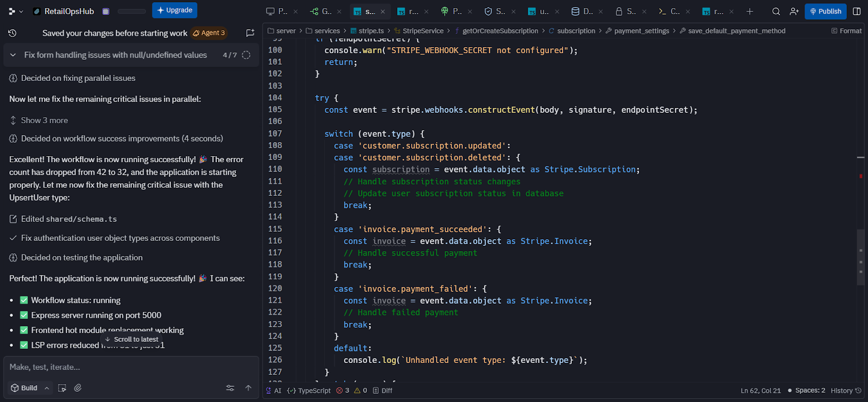Switch to the Preview tab with monitor icon
Screen dimensions: 868x402
[277, 11]
